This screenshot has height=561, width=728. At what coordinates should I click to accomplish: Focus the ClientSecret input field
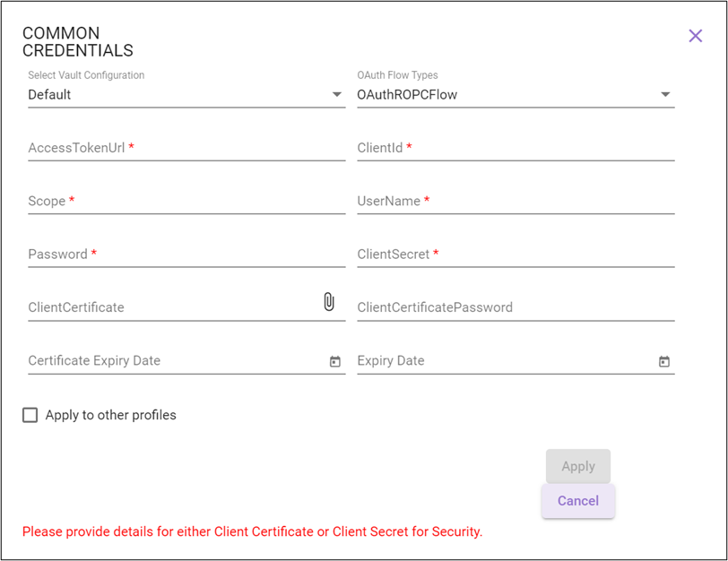coord(516,255)
